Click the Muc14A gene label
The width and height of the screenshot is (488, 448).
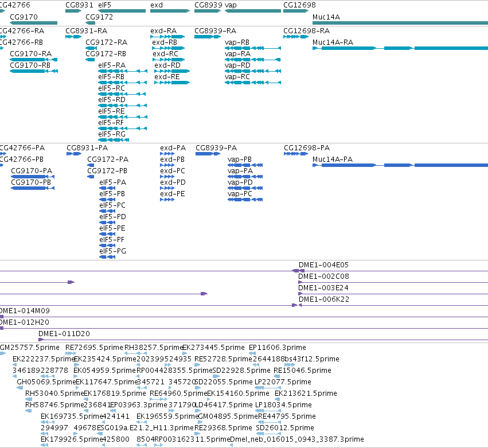click(326, 17)
